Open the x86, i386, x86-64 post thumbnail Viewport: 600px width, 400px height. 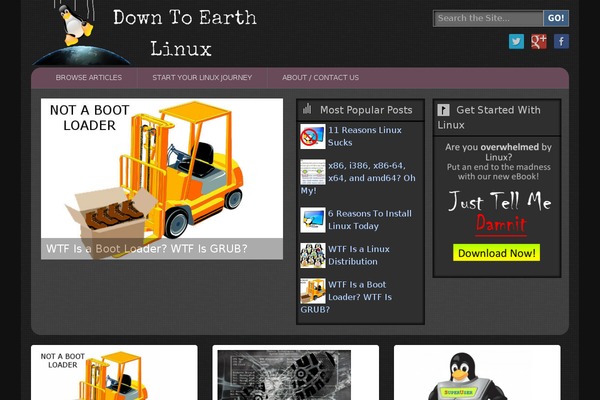click(x=313, y=172)
